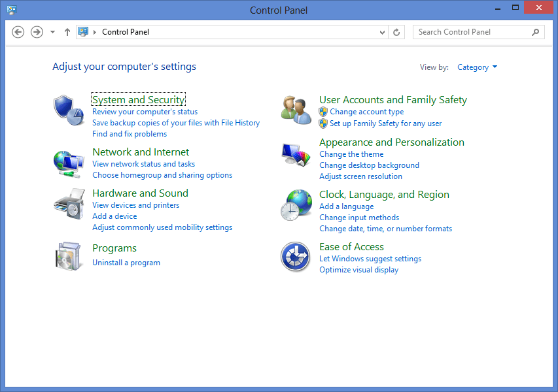Go up one level with the Up arrow

click(x=67, y=32)
